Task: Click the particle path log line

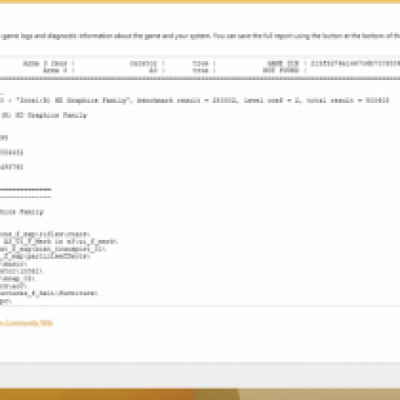Action: pyautogui.click(x=45, y=256)
